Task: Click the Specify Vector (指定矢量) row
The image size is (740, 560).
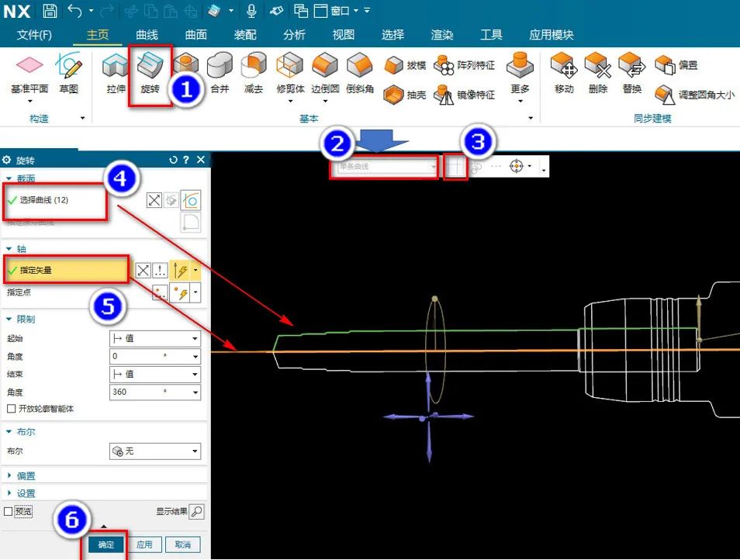Action: pyautogui.click(x=66, y=270)
